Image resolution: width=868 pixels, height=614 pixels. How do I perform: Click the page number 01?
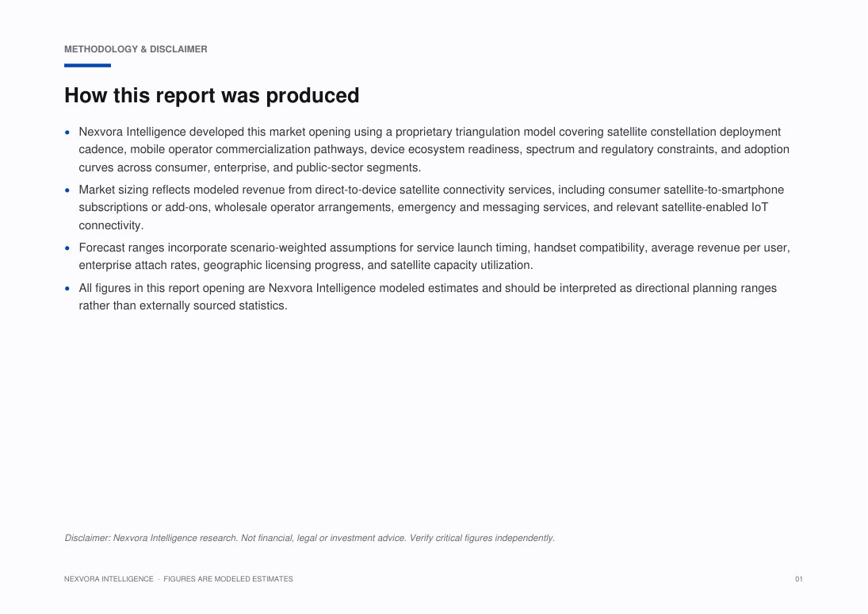pos(799,579)
